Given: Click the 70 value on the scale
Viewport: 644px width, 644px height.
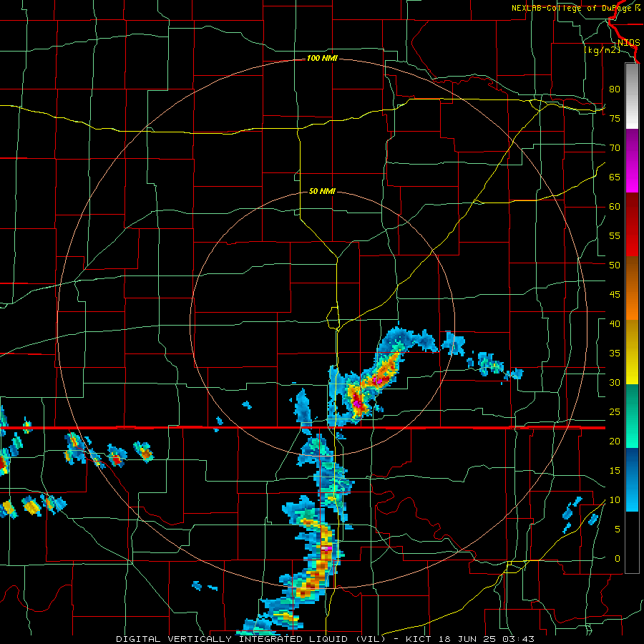Looking at the screenshot, I should coord(615,148).
